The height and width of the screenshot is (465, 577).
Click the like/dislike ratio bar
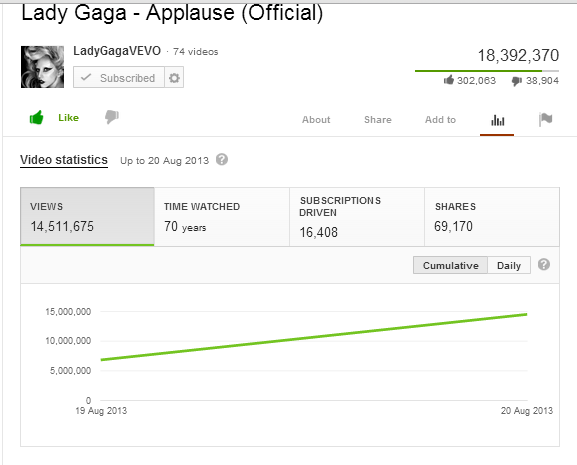pyautogui.click(x=487, y=71)
